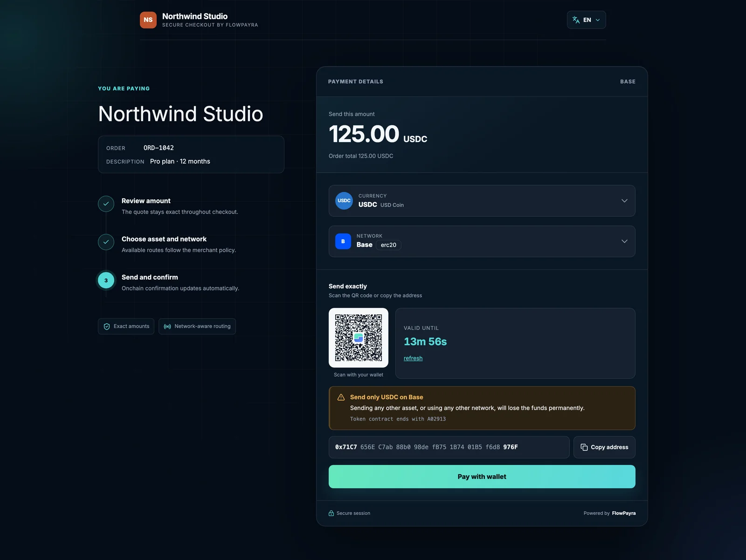Expand the Network Base selector

482,241
